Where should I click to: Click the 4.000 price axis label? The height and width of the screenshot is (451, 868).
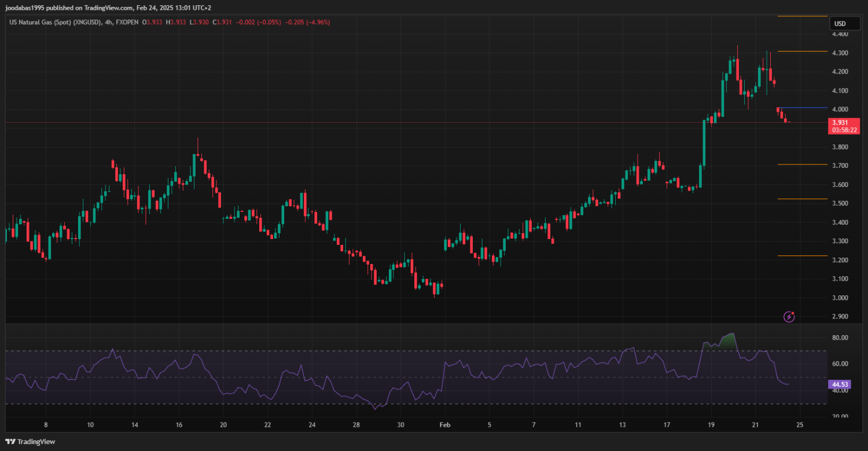[x=840, y=109]
